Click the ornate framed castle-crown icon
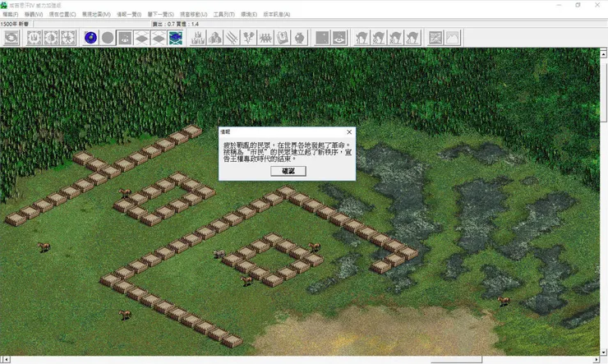The image size is (608, 364). (35, 38)
